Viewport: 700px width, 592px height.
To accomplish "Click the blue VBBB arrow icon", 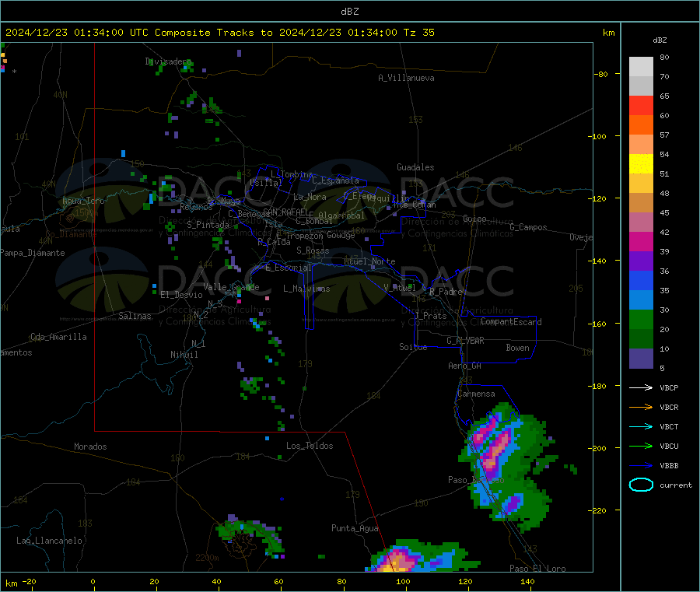I will point(641,466).
